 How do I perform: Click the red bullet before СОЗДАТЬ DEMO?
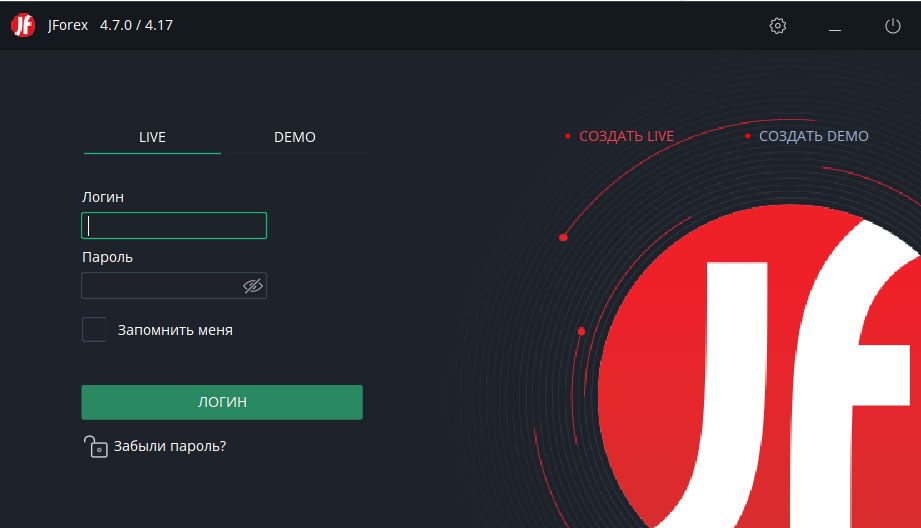click(x=747, y=136)
